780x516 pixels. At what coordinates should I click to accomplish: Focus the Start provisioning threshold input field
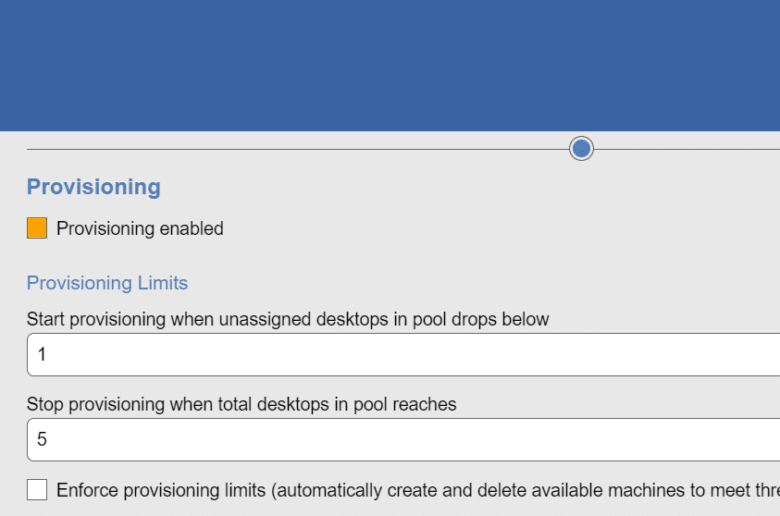(403, 355)
